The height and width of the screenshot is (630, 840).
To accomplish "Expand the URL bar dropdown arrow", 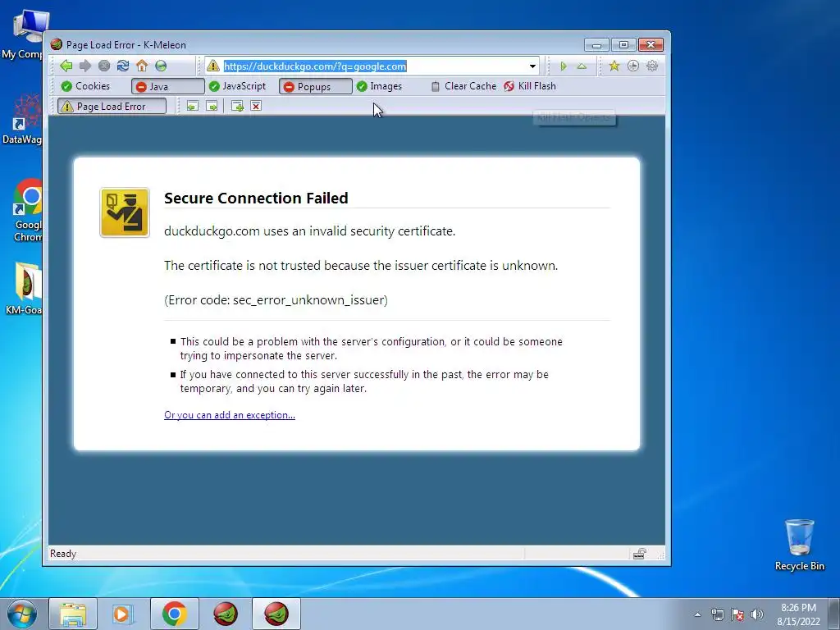I will click(532, 66).
